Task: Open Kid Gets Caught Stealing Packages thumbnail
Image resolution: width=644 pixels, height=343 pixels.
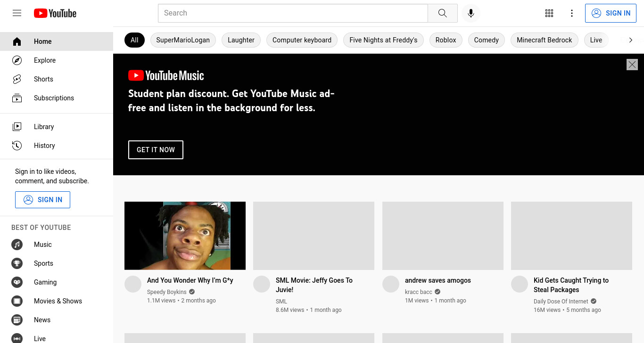Action: pos(571,236)
